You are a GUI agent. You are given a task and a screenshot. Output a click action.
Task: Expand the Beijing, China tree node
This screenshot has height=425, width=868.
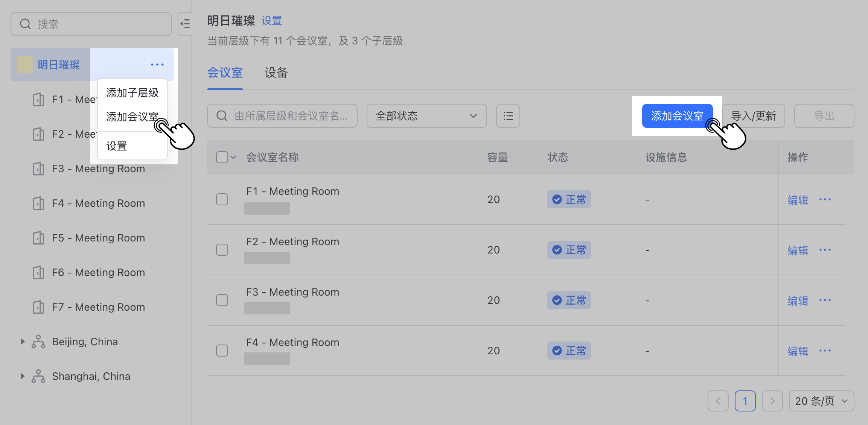[x=23, y=342]
